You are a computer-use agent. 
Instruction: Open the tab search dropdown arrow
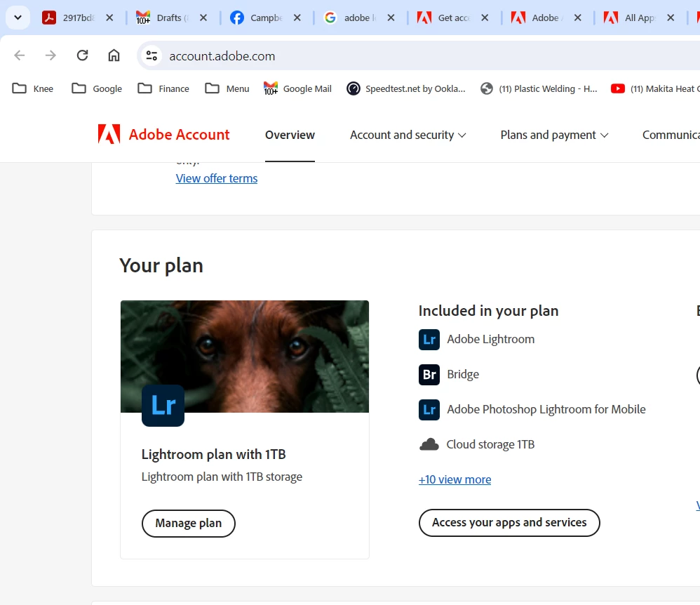[x=18, y=18]
